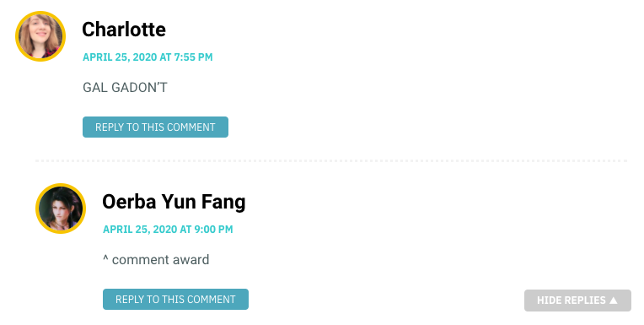Screen dimensions: 644x325
Task: Open the Charlotte username link
Action: click(124, 30)
